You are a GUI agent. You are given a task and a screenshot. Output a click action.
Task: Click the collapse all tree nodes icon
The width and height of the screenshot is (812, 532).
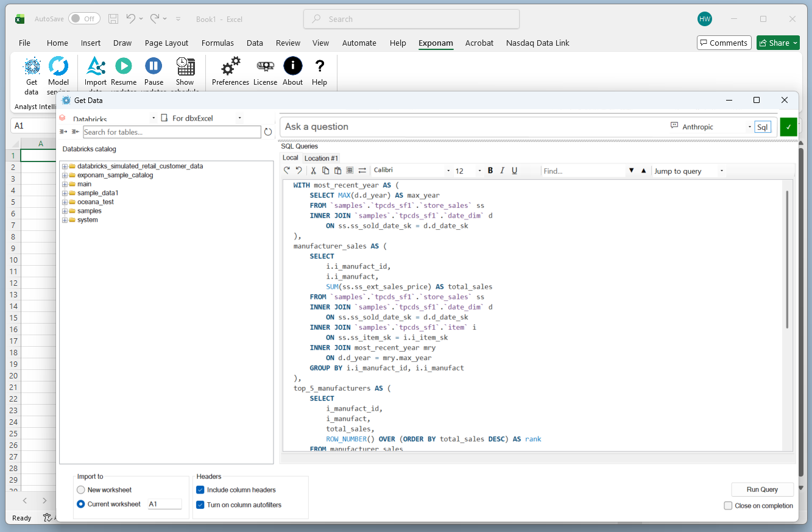pos(76,132)
